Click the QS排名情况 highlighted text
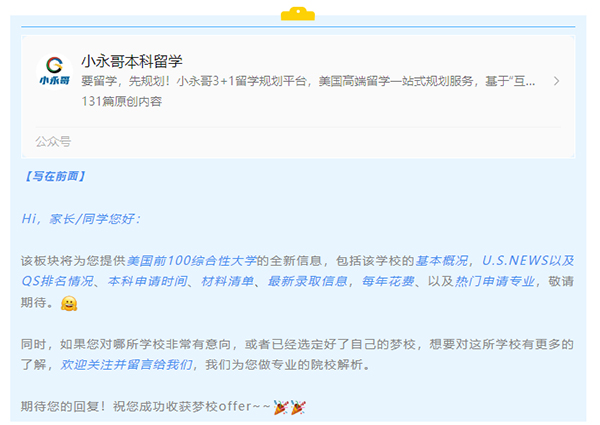The width and height of the screenshot is (600, 425). (57, 282)
